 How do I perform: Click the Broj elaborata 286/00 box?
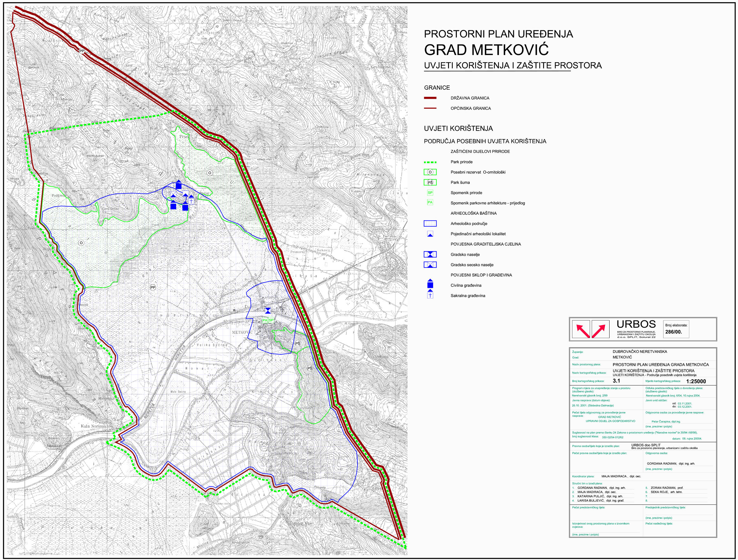coord(676,329)
